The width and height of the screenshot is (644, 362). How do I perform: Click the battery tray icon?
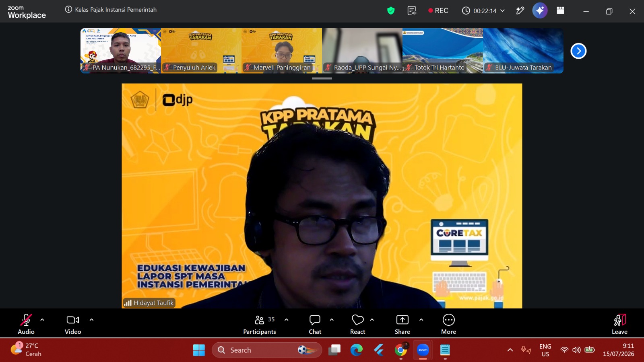(x=590, y=350)
